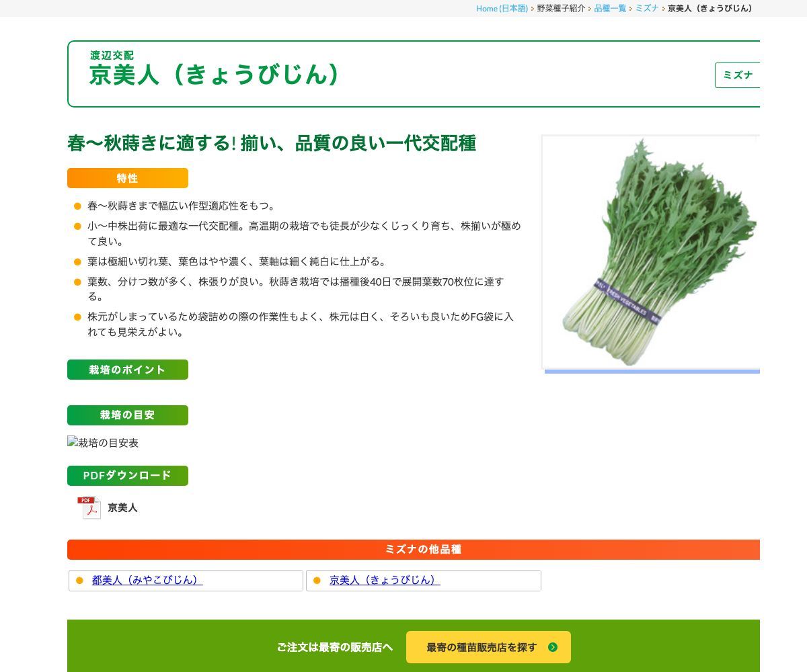Click the 栽培の目安 section header
The image size is (807, 672).
click(x=128, y=415)
